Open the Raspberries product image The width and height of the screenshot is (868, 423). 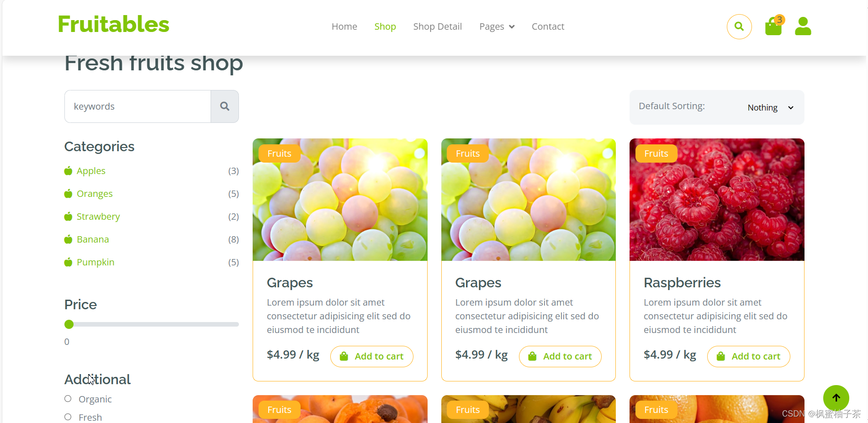coord(717,200)
